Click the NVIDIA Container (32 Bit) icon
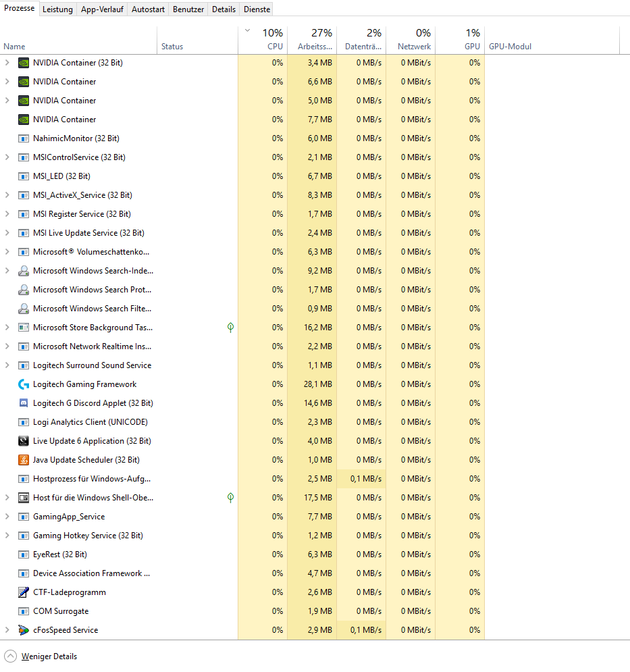The height and width of the screenshot is (672, 630). [x=24, y=63]
